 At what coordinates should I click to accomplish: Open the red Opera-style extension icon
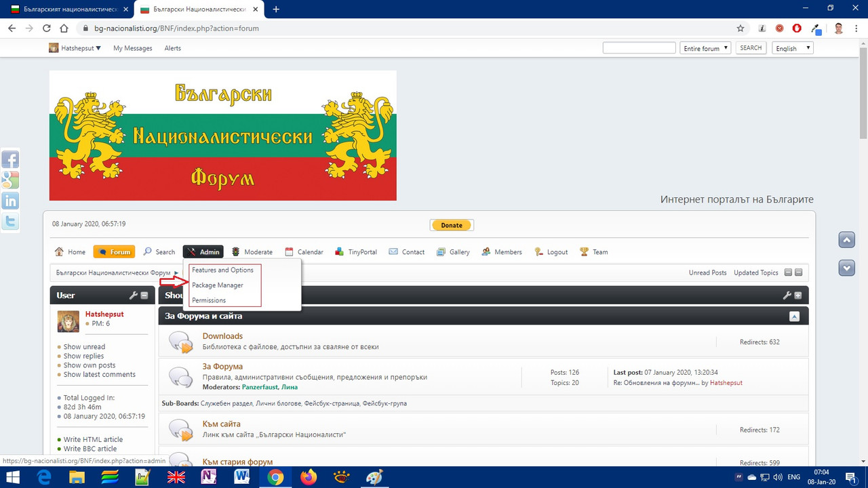click(x=797, y=28)
